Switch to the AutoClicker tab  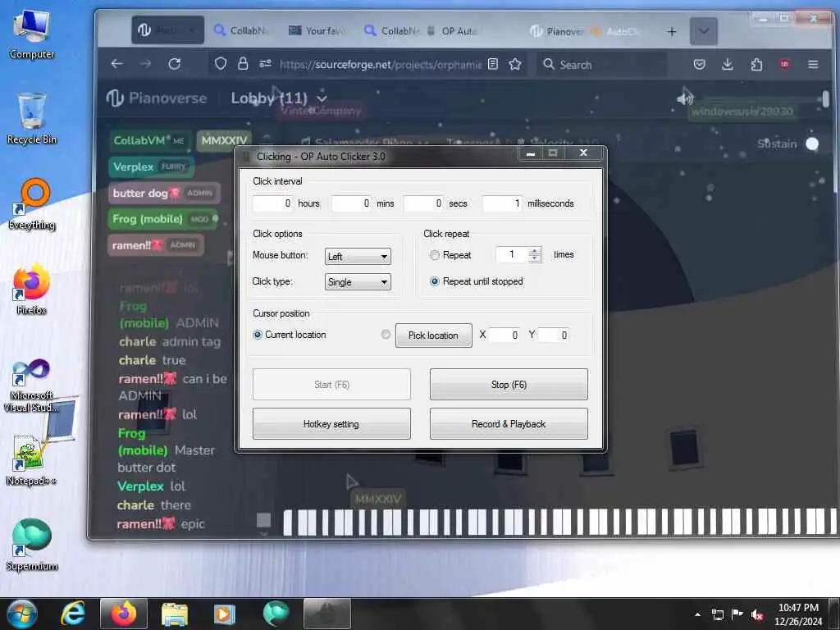tap(616, 31)
